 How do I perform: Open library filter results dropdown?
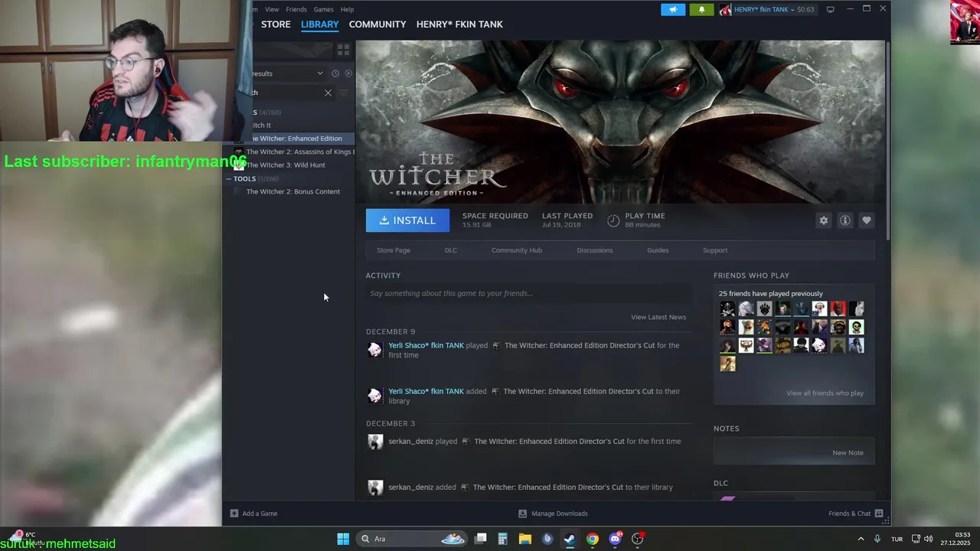pos(287,73)
